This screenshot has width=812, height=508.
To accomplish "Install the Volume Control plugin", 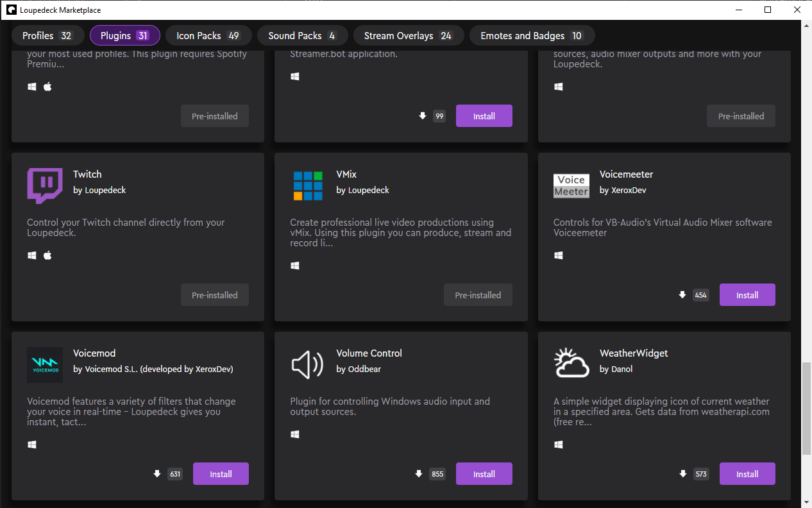I will click(484, 474).
